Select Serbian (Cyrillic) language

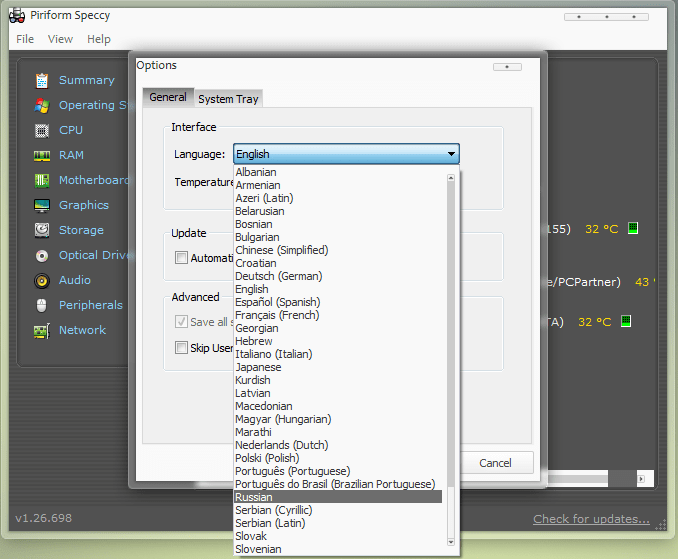coord(338,510)
